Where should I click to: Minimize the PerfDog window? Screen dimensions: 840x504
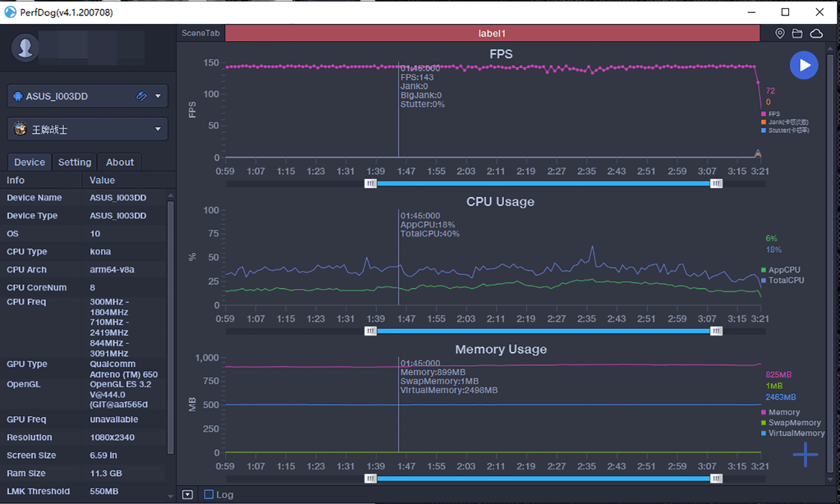(752, 12)
